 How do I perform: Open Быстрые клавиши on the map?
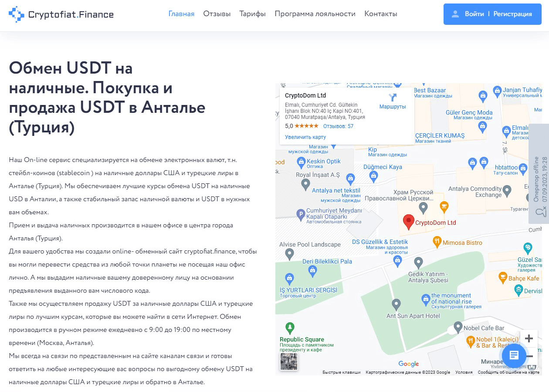(x=342, y=372)
